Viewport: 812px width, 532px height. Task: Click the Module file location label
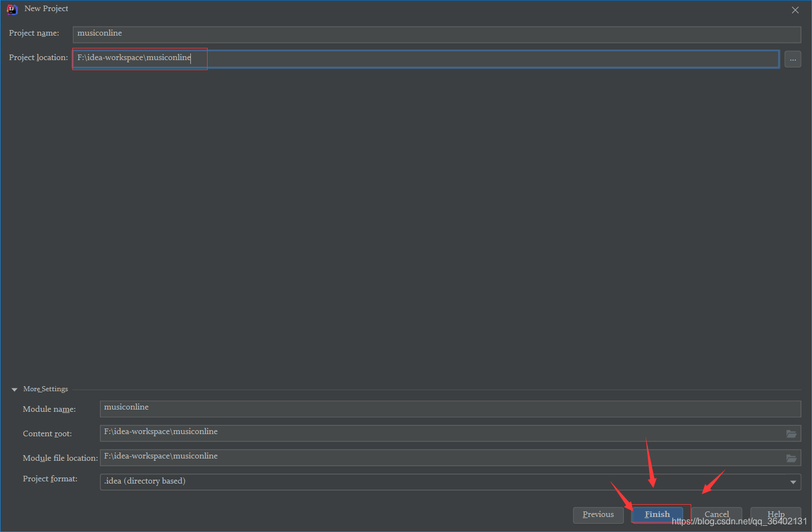(x=60, y=459)
